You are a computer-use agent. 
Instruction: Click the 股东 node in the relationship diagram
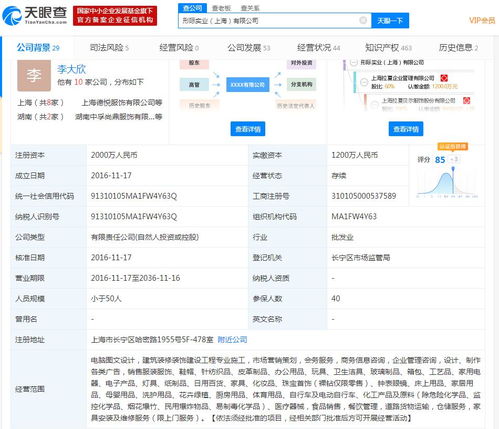click(194, 63)
